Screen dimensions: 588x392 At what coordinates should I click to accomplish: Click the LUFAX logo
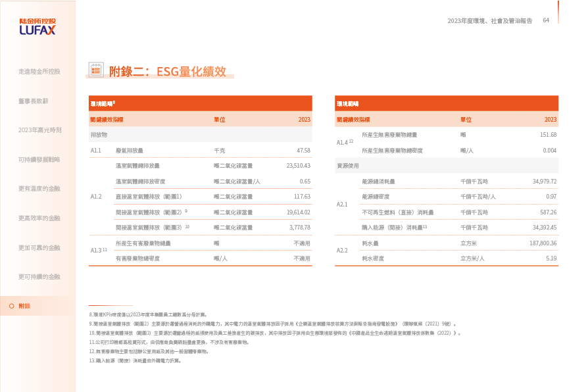pos(37,27)
